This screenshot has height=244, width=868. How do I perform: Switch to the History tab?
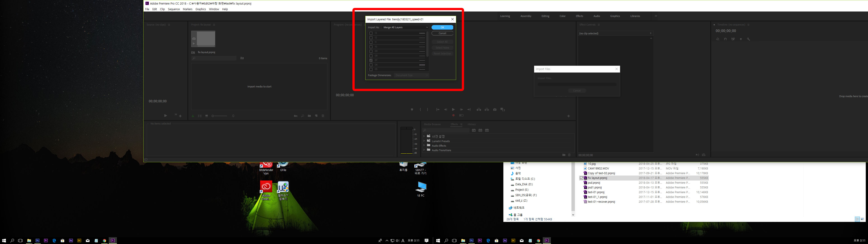pyautogui.click(x=472, y=124)
